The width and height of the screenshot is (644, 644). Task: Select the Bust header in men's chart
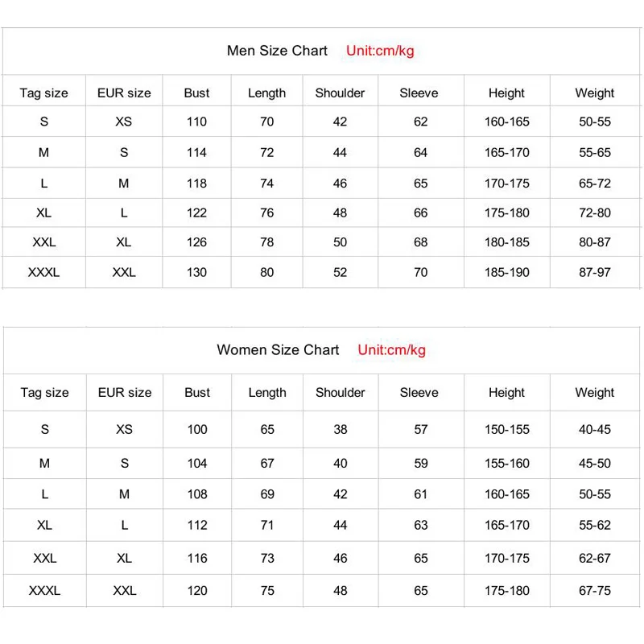tap(196, 93)
